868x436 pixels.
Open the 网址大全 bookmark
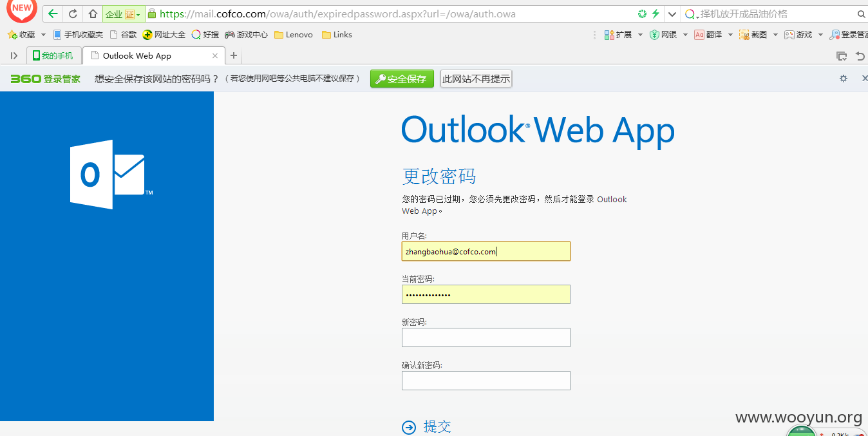point(164,35)
